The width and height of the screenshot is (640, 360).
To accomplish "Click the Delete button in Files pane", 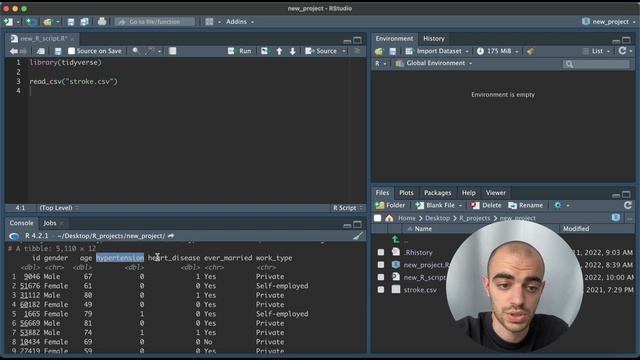I will (x=486, y=205).
